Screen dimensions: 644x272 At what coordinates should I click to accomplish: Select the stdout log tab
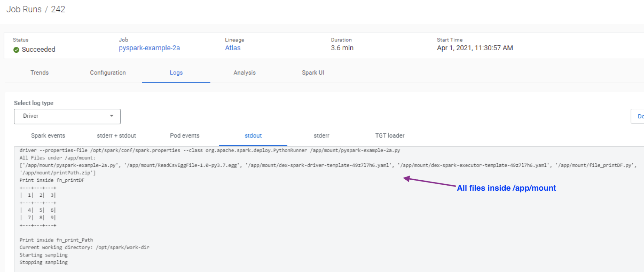coord(253,135)
